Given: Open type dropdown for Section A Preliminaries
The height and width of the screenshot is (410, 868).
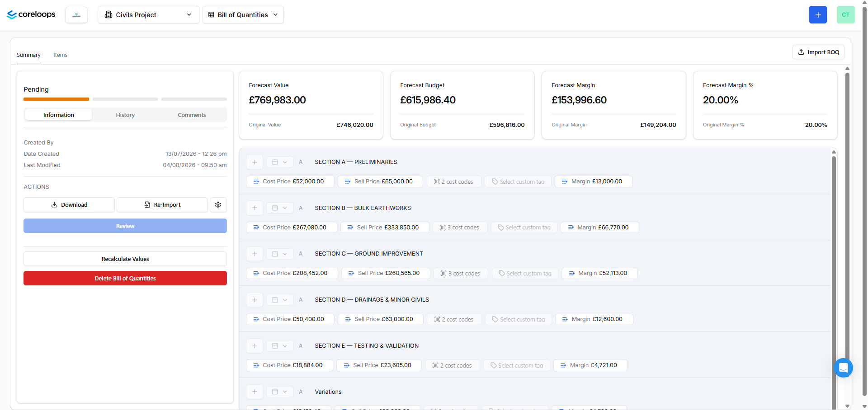Looking at the screenshot, I should (280, 162).
